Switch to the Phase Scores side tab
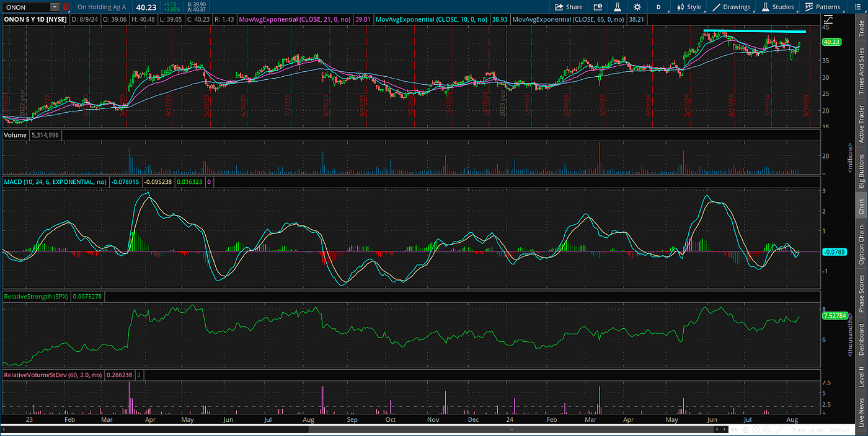The width and height of the screenshot is (868, 436). 861,294
